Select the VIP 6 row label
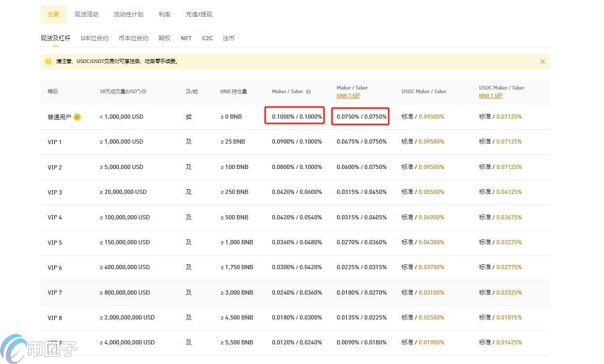Image resolution: width=604 pixels, height=364 pixels. click(x=55, y=268)
